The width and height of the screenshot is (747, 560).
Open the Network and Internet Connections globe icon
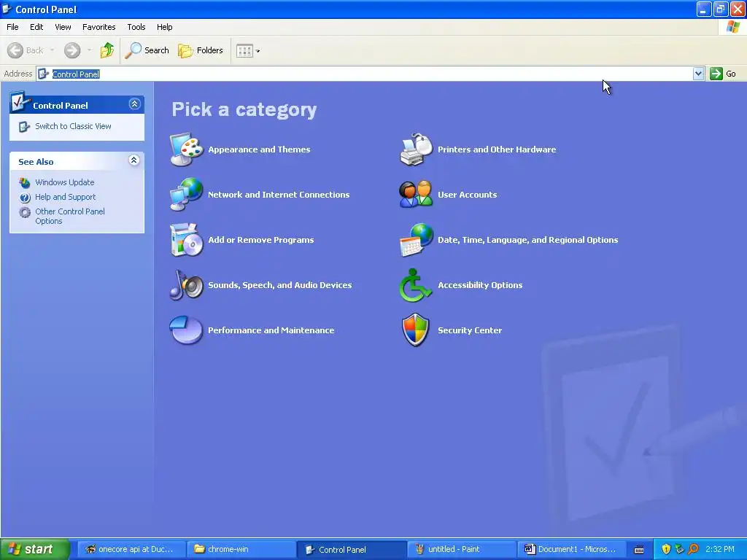coord(186,194)
